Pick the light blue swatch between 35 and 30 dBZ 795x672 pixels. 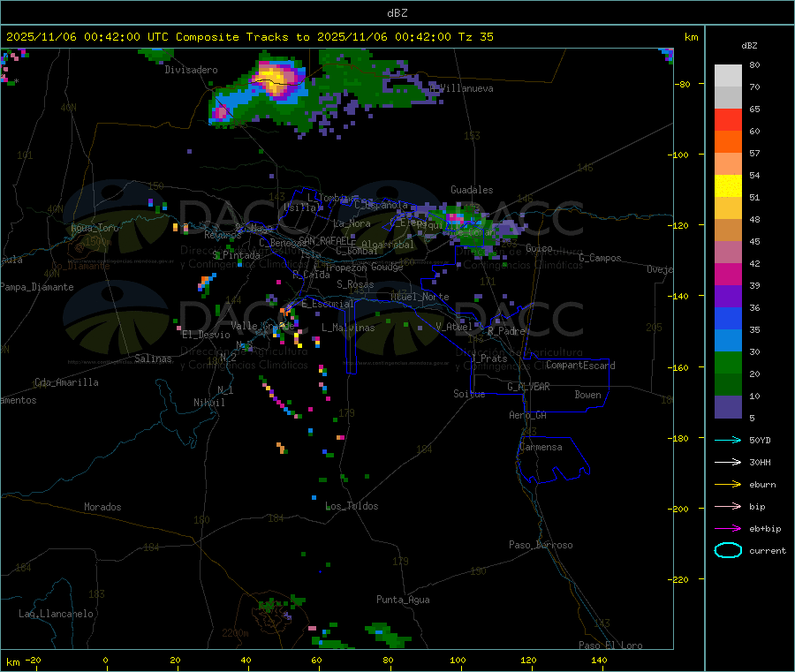[x=728, y=341]
